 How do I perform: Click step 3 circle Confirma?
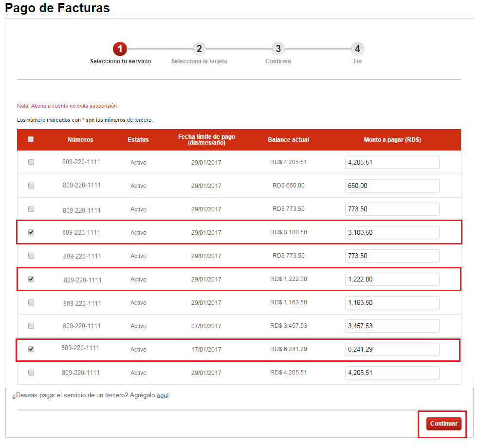pos(278,49)
